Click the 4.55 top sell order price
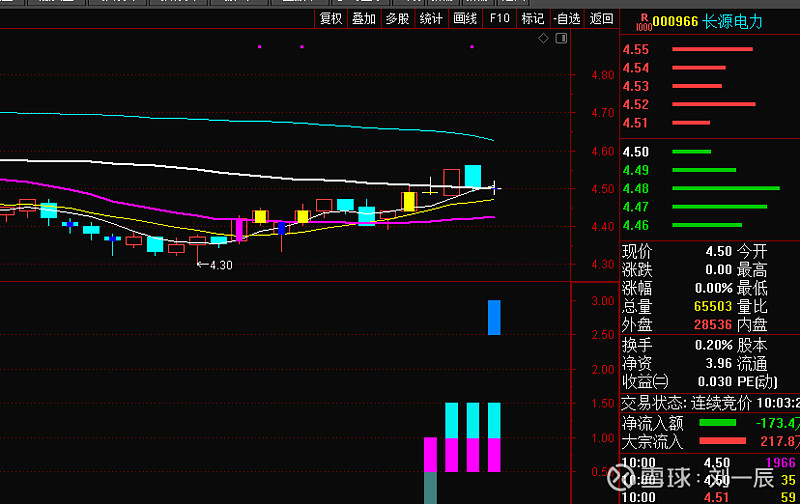Viewport: 800px width, 504px height. click(636, 50)
